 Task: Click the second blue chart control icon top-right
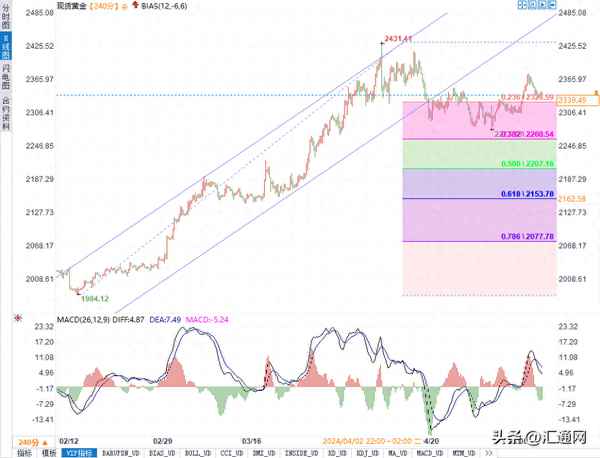pyautogui.click(x=532, y=5)
